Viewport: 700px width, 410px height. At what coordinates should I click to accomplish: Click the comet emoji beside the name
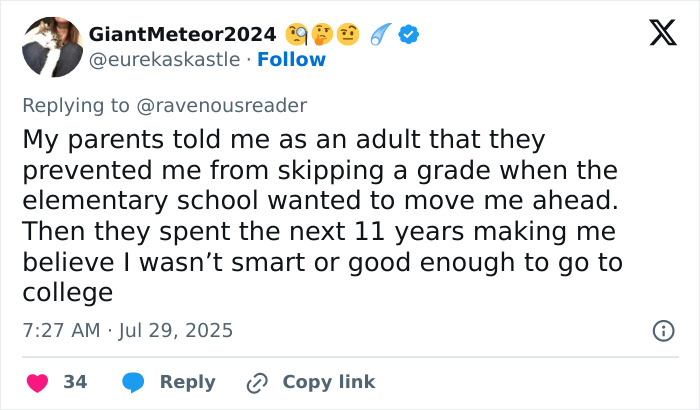point(382,35)
